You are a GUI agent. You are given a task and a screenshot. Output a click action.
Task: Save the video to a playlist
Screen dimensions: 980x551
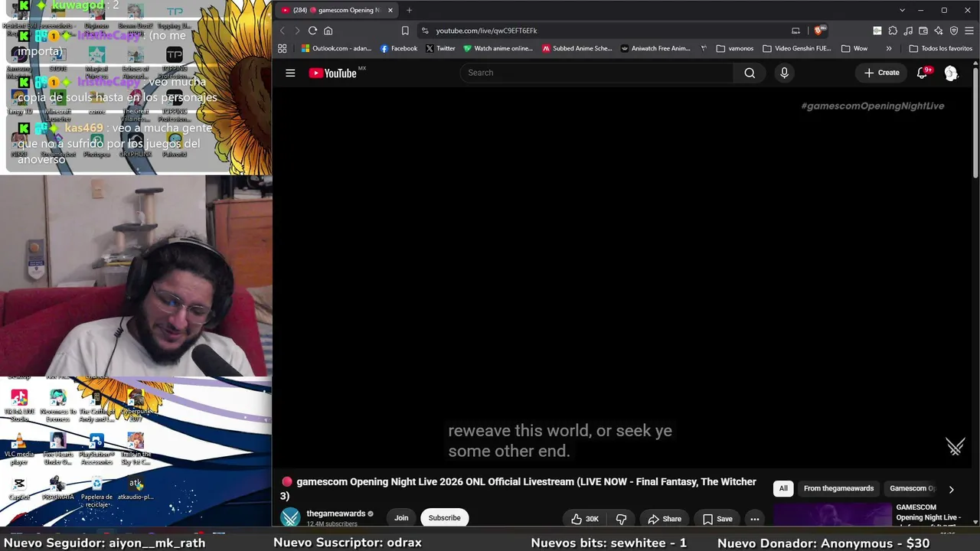[x=717, y=519]
